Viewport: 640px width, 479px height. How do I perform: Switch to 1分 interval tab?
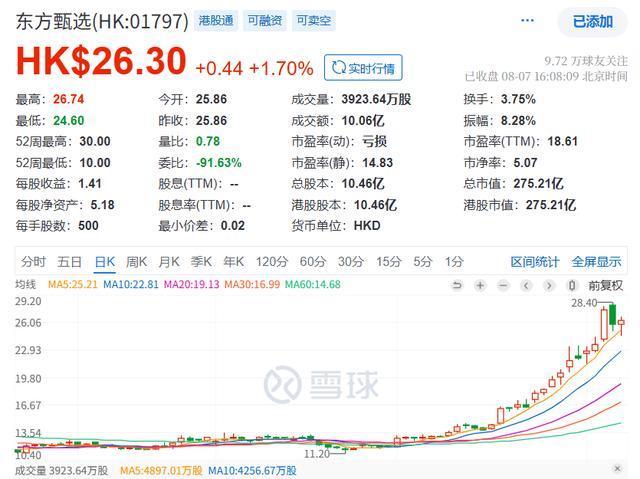(x=454, y=262)
